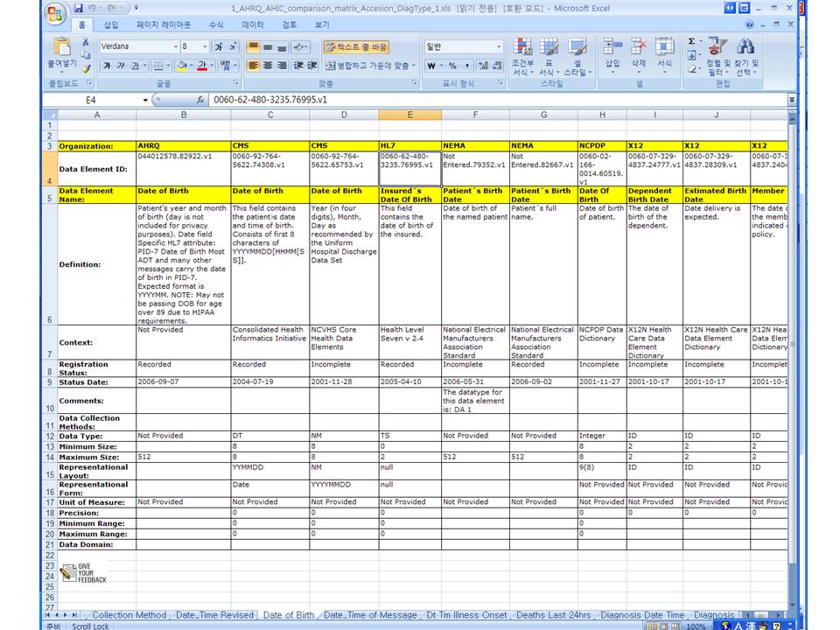Copy the selection using the Copy icon

pos(86,55)
